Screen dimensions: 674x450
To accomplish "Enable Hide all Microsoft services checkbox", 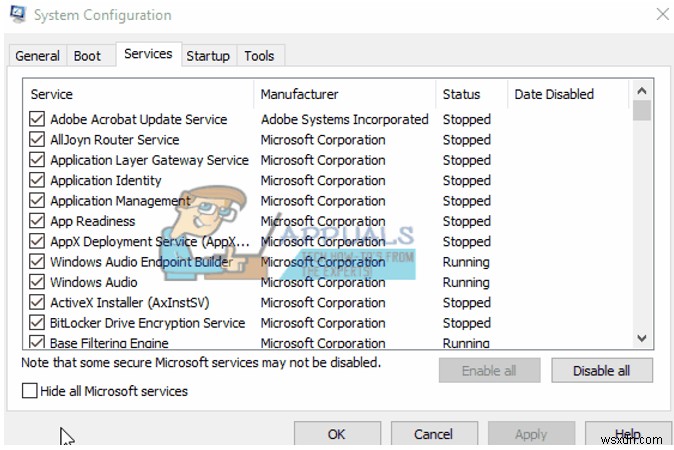I will pos(30,391).
